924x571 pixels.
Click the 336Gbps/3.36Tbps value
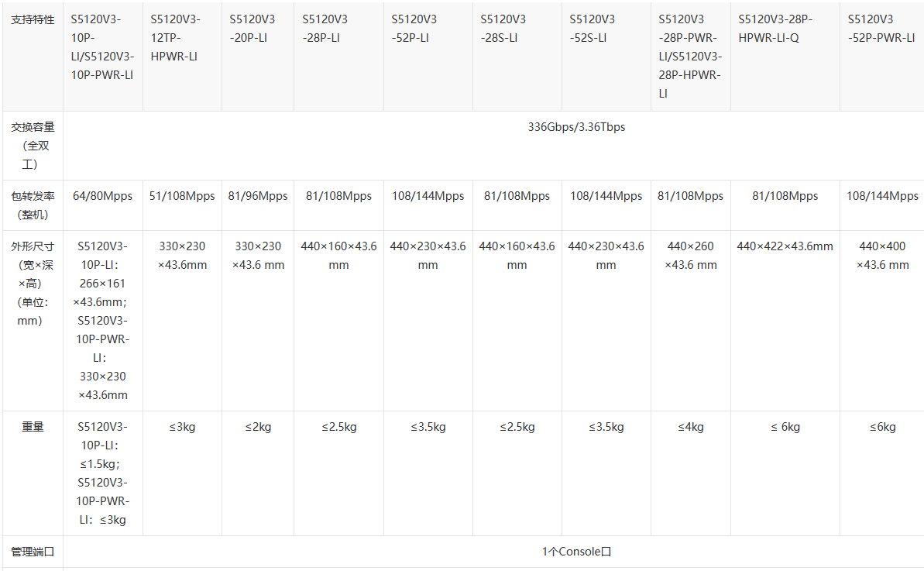(x=576, y=127)
